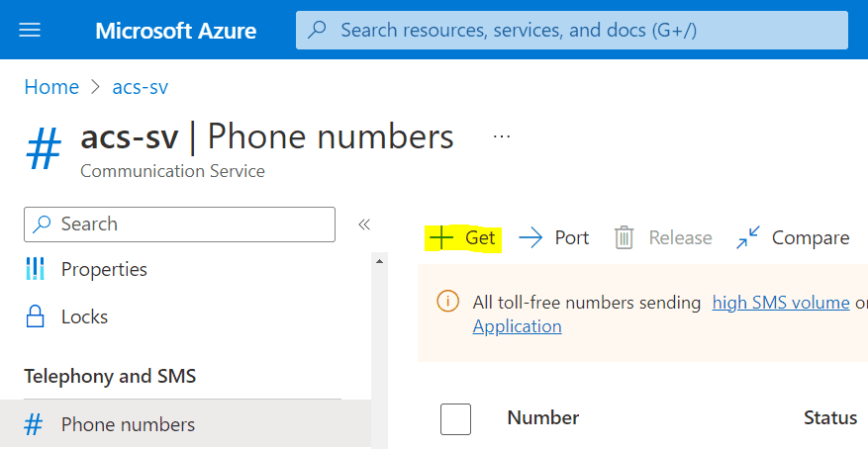Click the sidebar scrollbar up arrow
This screenshot has width=868, height=449.
[380, 261]
